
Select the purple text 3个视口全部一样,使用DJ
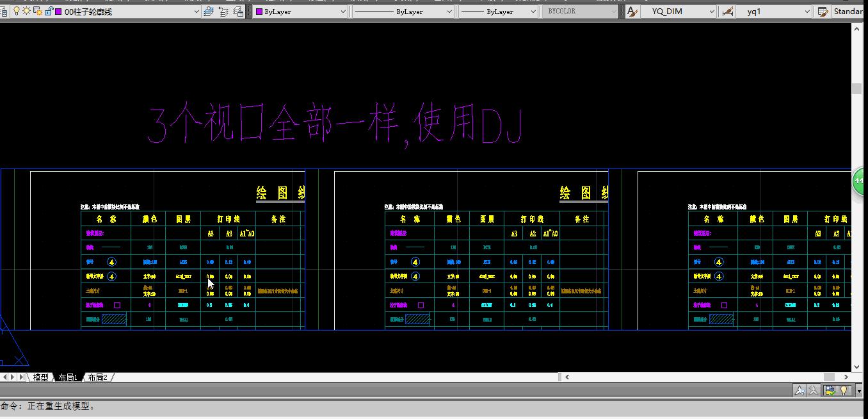tap(335, 125)
